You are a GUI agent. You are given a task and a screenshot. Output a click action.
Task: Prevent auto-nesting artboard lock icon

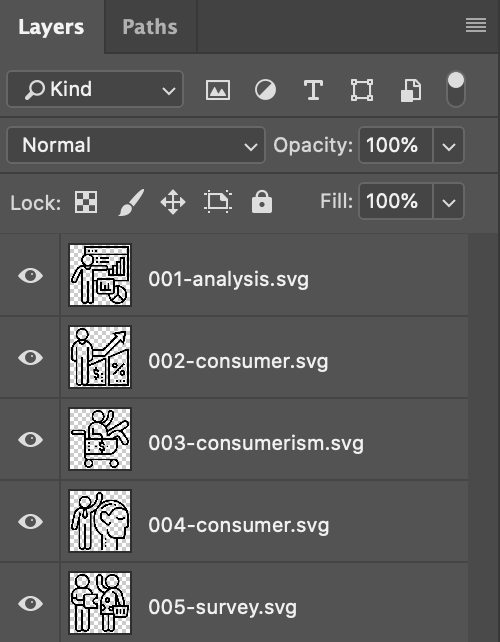[218, 202]
